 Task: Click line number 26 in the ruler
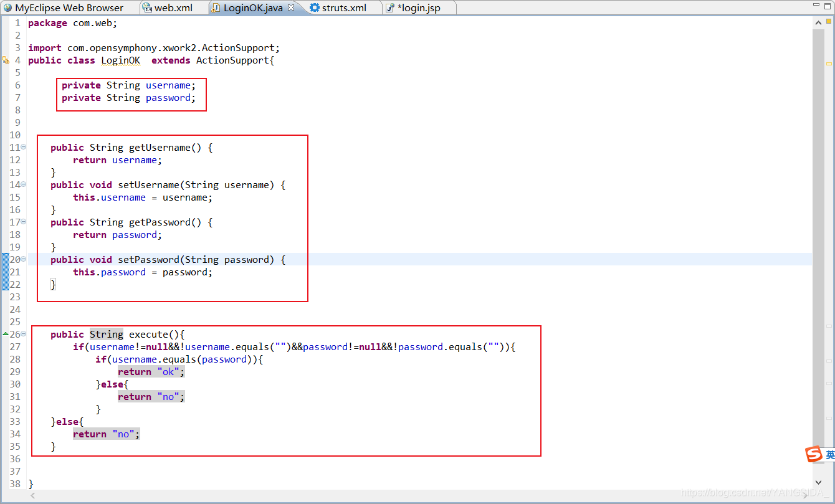(15, 335)
